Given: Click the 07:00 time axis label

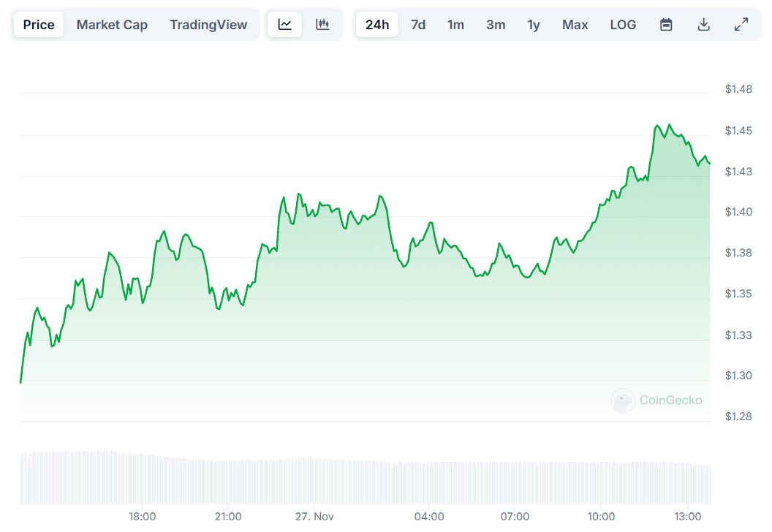Looking at the screenshot, I should (515, 517).
